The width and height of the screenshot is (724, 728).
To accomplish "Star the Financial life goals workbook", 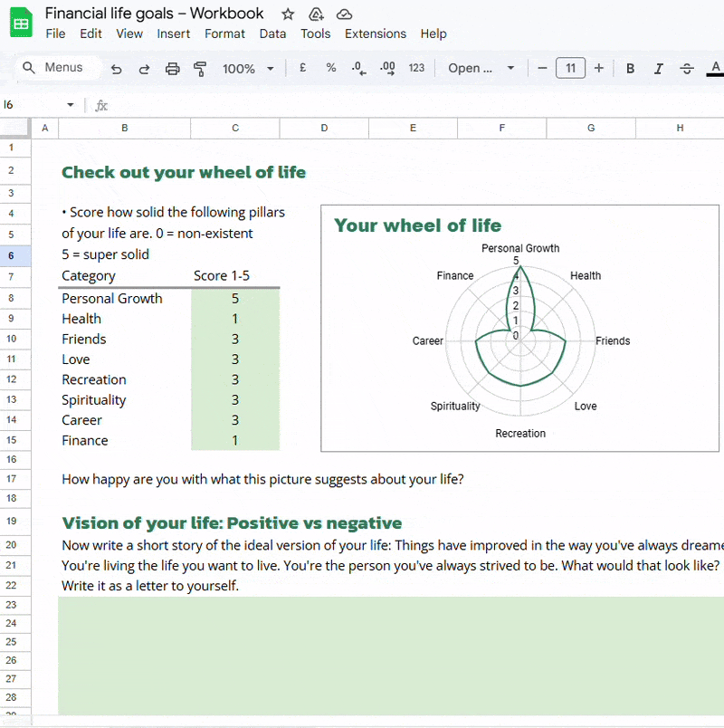I will click(x=288, y=14).
